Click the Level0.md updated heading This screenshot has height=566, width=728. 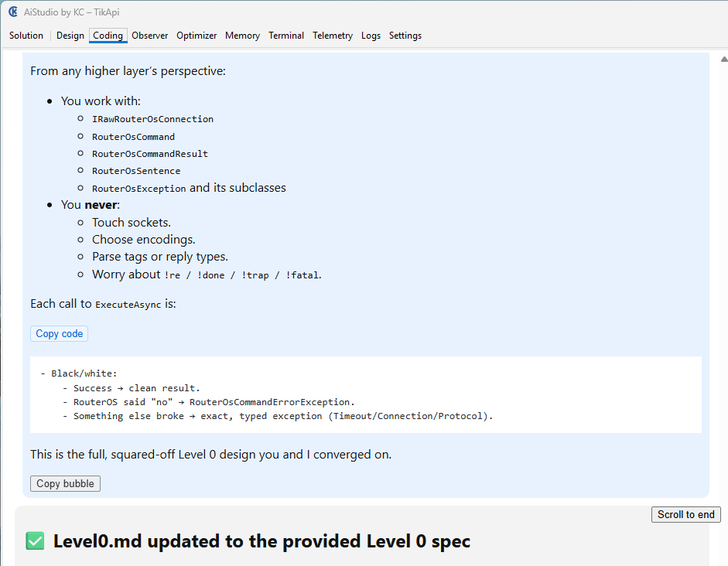[x=262, y=540]
